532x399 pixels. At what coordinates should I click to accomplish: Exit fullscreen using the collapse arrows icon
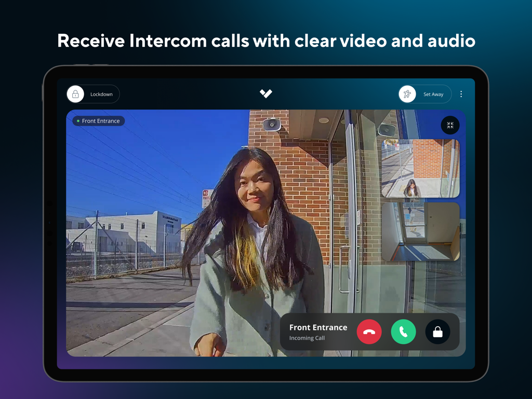[x=450, y=125]
